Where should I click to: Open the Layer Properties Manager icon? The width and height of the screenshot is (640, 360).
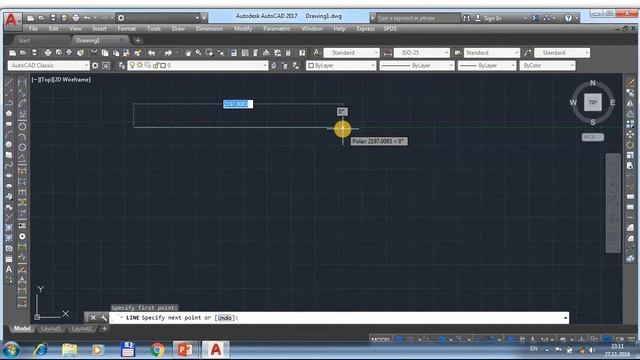pos(122,65)
